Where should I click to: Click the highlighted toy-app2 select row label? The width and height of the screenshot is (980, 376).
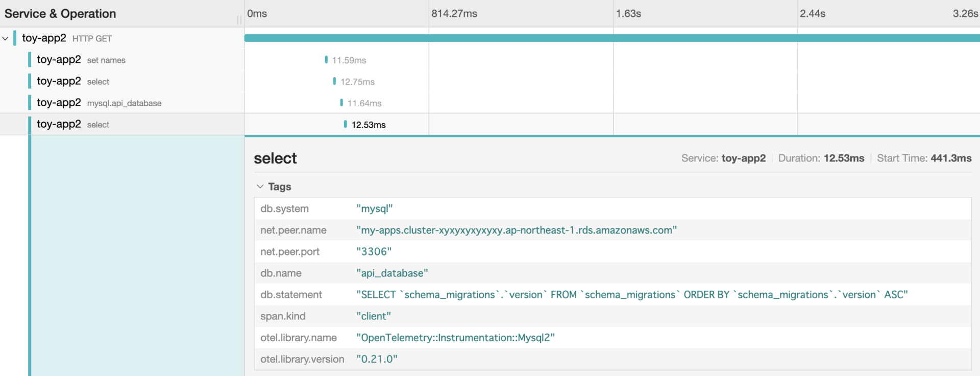[x=72, y=124]
